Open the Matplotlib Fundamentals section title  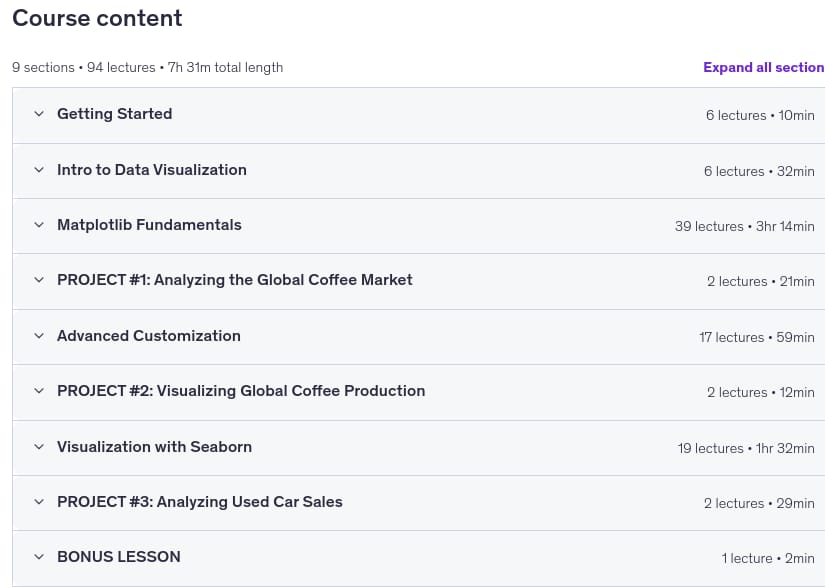click(149, 225)
